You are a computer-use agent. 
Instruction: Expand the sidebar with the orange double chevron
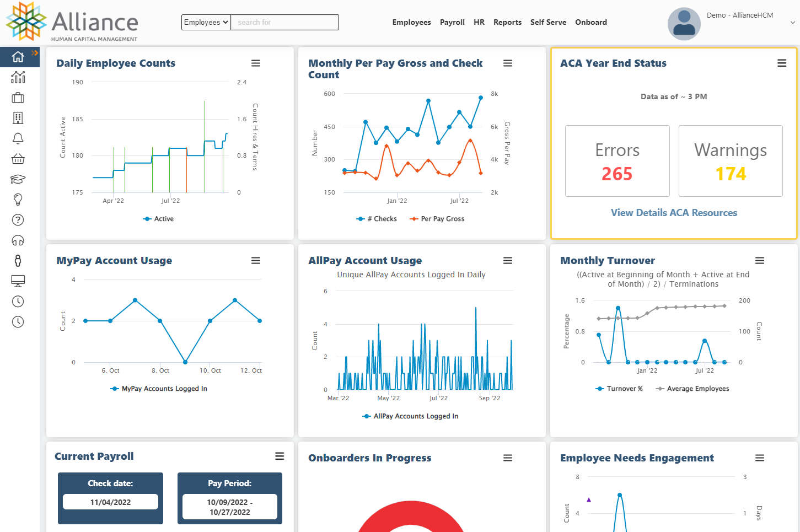click(35, 53)
